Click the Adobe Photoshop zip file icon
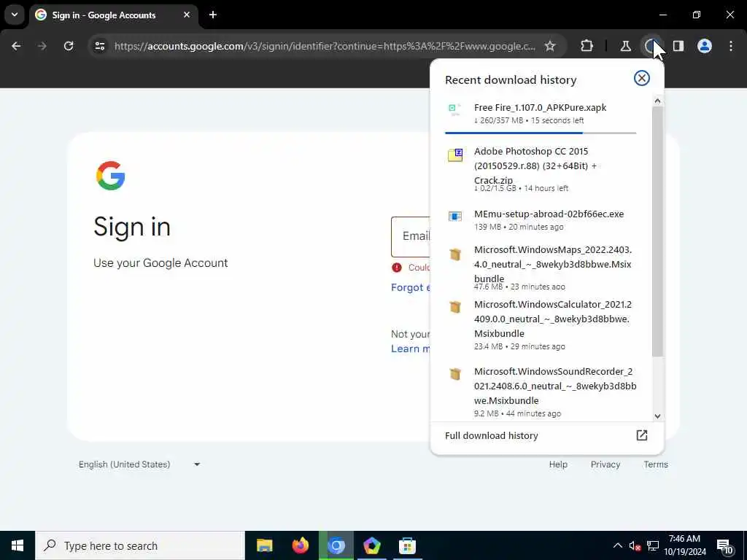 coord(455,155)
